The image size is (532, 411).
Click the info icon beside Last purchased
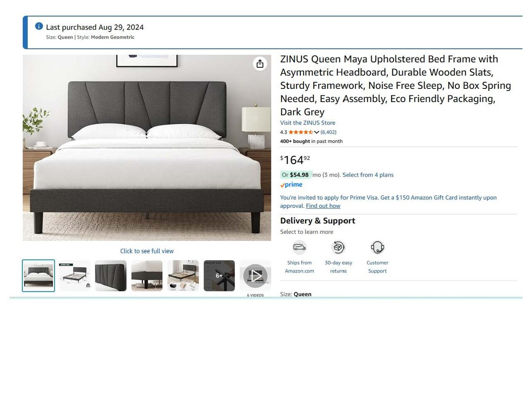tap(39, 26)
